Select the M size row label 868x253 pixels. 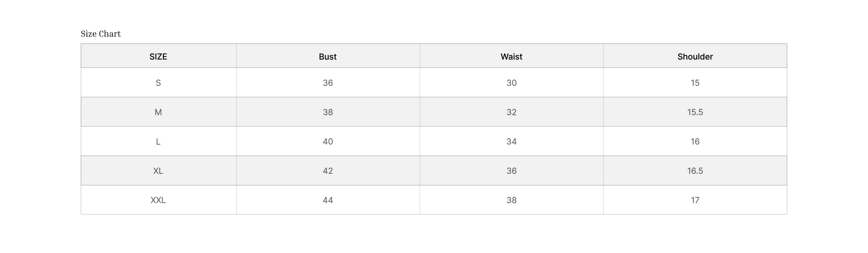[158, 112]
